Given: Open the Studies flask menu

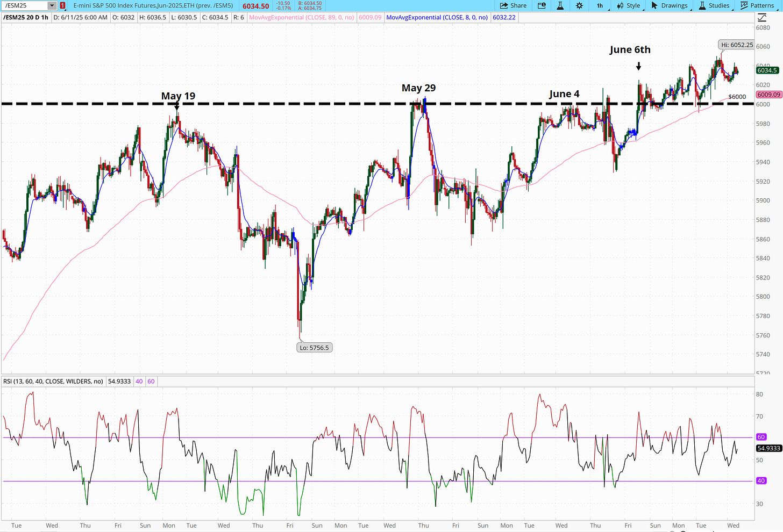Looking at the screenshot, I should [714, 5].
